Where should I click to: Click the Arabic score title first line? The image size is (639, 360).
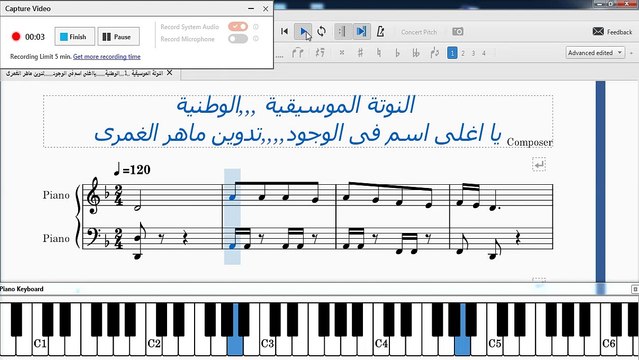[x=295, y=105]
